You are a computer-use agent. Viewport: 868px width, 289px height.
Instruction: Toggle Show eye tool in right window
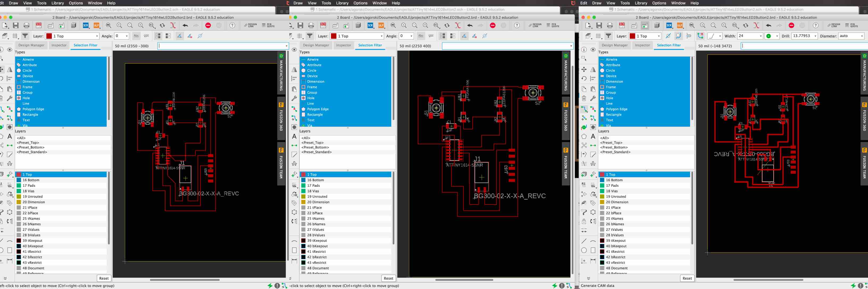click(x=593, y=49)
